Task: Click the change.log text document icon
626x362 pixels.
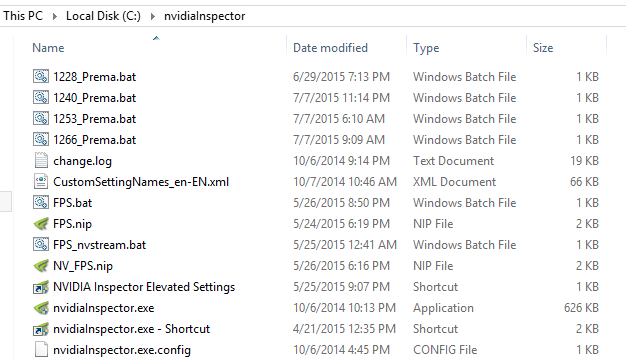Action: point(41,160)
